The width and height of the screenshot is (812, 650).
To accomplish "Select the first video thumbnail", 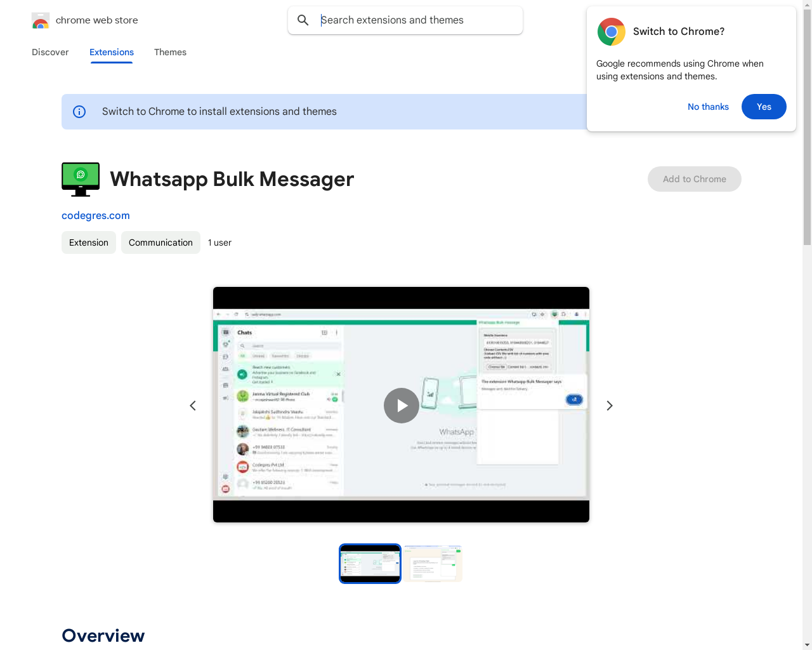I will 370,564.
